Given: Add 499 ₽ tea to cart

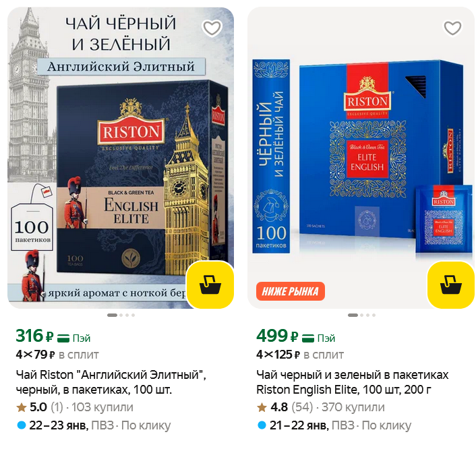Looking at the screenshot, I should click(451, 285).
